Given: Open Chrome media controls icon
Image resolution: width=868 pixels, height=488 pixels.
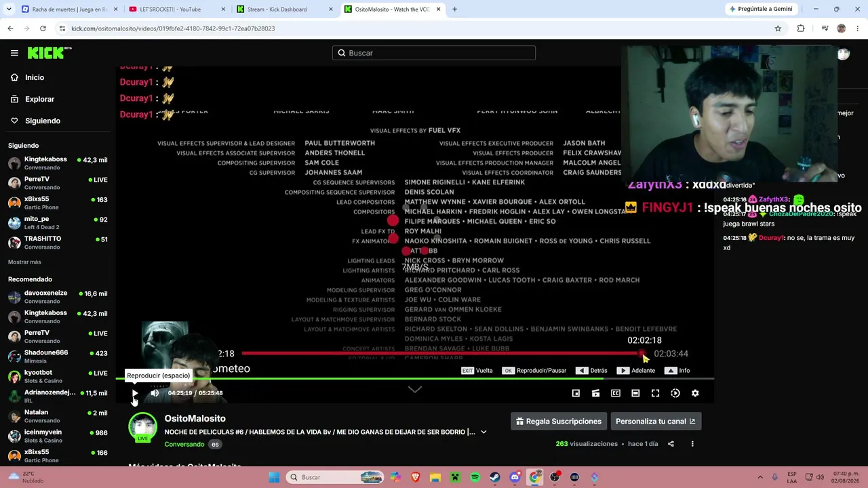Looking at the screenshot, I should (x=825, y=28).
